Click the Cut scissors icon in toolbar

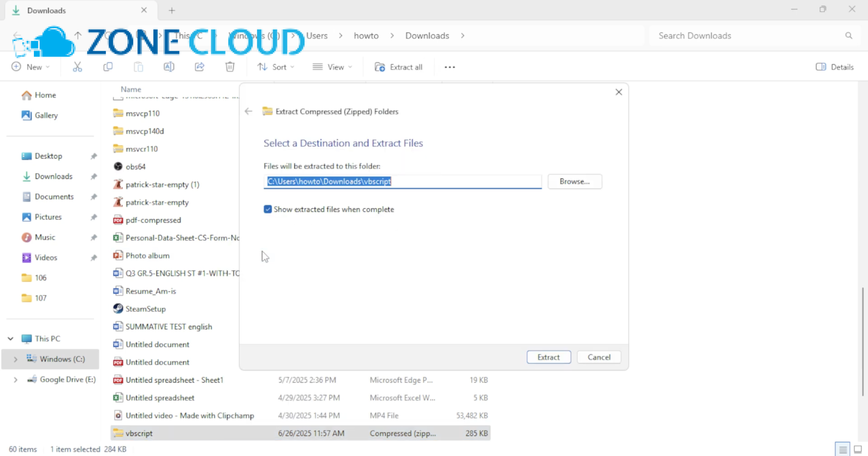(77, 67)
